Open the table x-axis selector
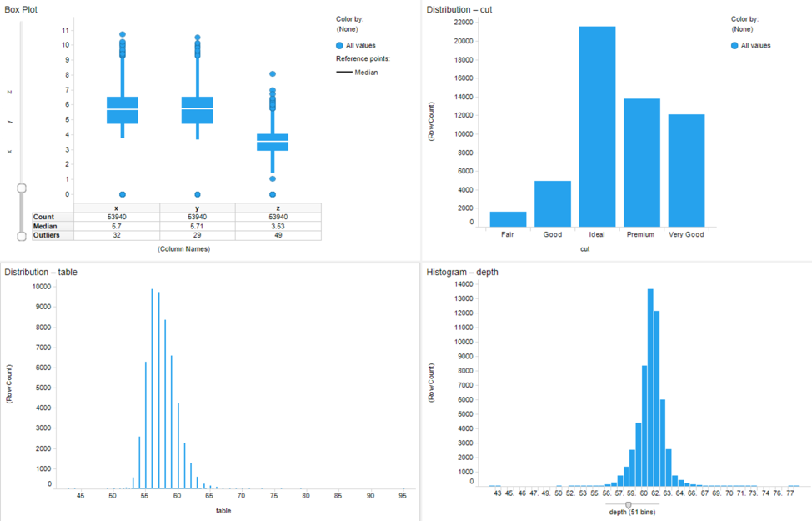This screenshot has width=812, height=521. (223, 512)
